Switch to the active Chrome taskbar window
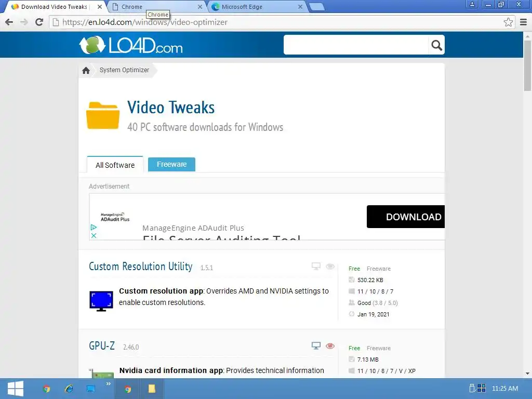 128,389
